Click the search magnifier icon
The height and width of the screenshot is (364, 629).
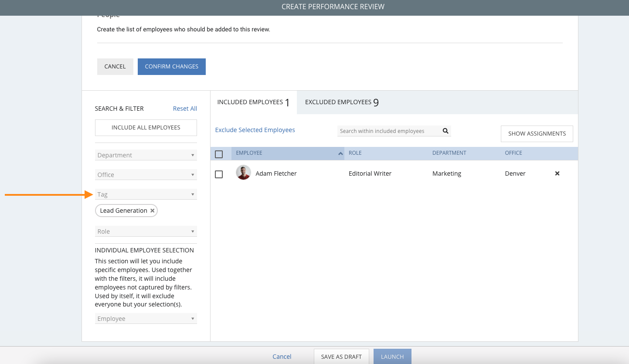tap(445, 131)
